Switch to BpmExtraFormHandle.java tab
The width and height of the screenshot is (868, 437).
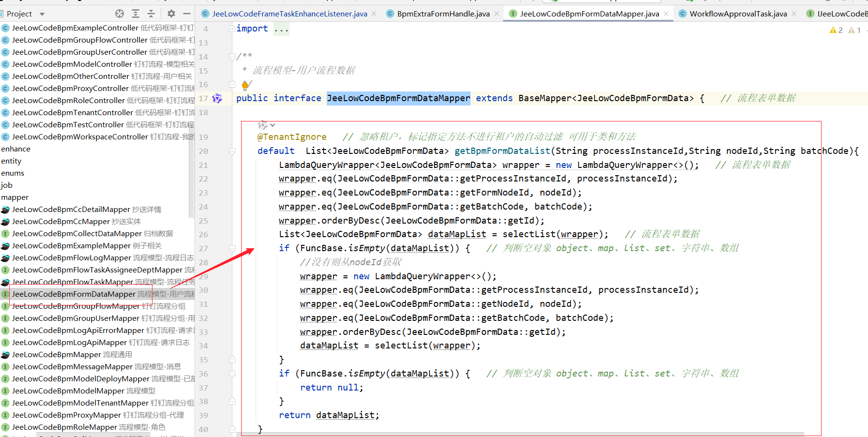pyautogui.click(x=443, y=14)
